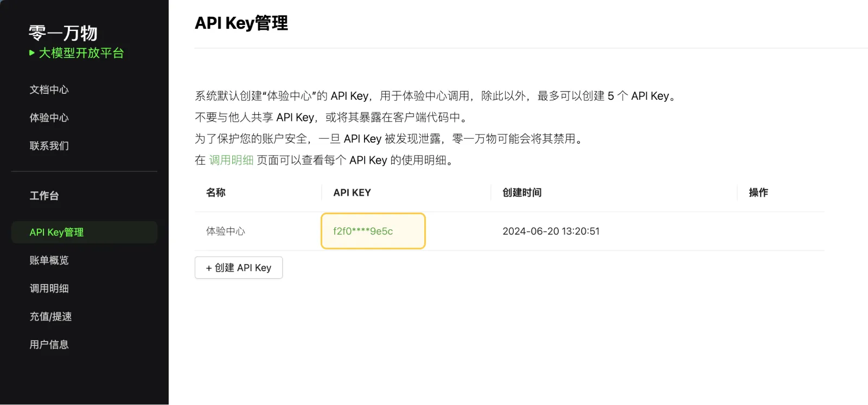
Task: Open the 账单概览 page
Action: pyautogui.click(x=49, y=260)
